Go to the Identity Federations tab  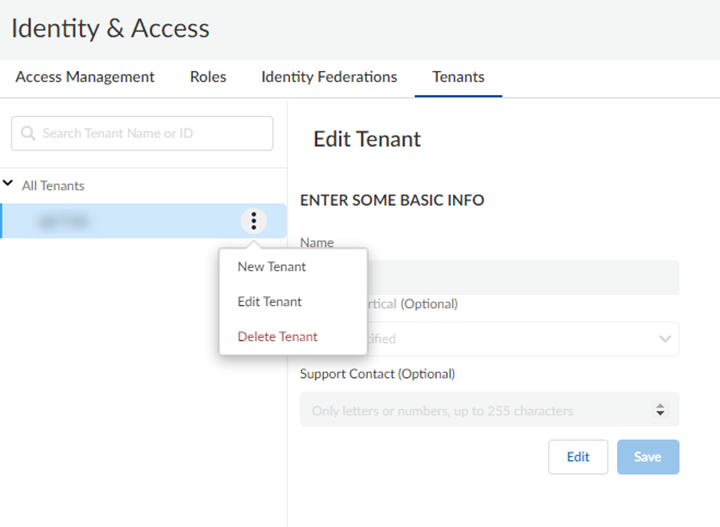(x=329, y=77)
